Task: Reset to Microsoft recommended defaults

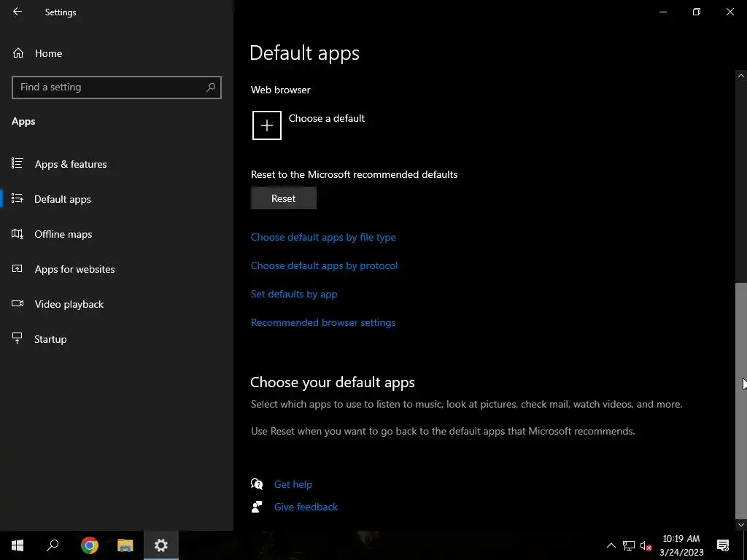Action: tap(284, 198)
